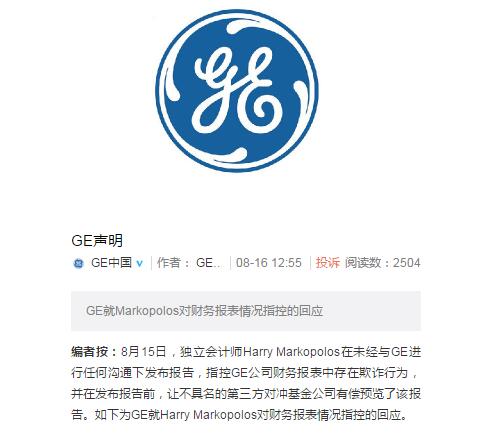Open the GE中国 account name
Image resolution: width=486 pixels, height=435 pixels.
pyautogui.click(x=111, y=263)
